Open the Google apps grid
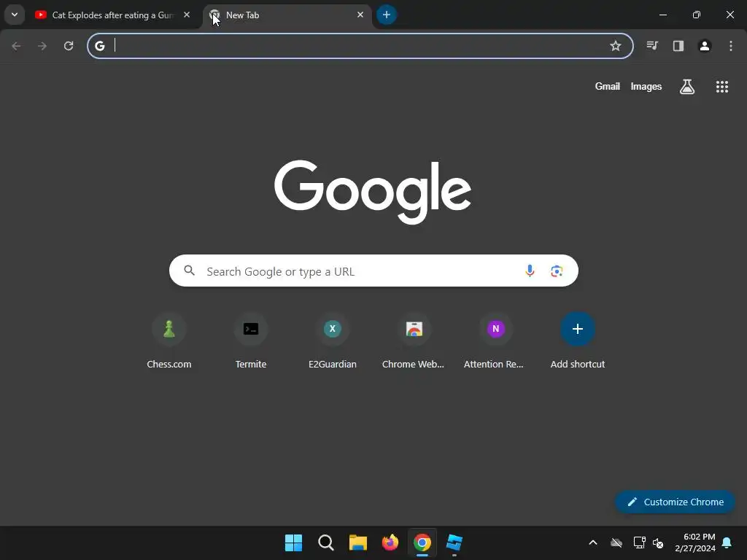The image size is (747, 560). click(x=722, y=87)
